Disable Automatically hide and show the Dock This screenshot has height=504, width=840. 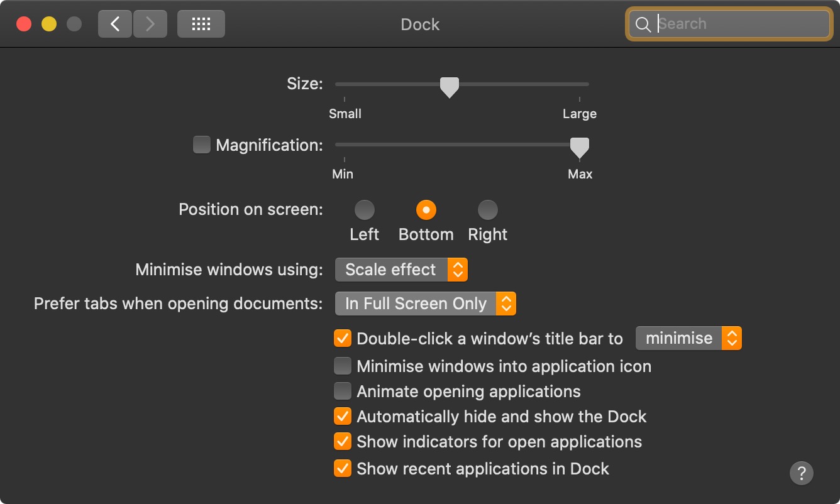[x=342, y=416]
